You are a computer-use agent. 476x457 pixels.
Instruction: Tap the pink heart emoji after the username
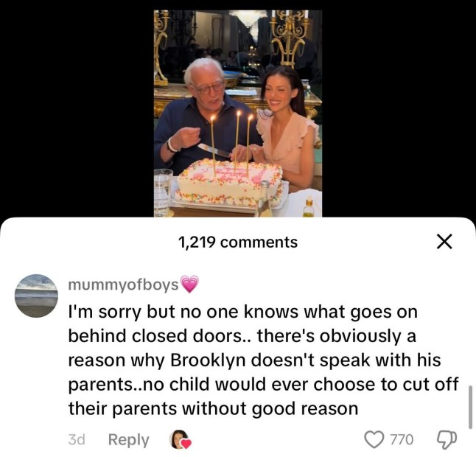click(189, 285)
